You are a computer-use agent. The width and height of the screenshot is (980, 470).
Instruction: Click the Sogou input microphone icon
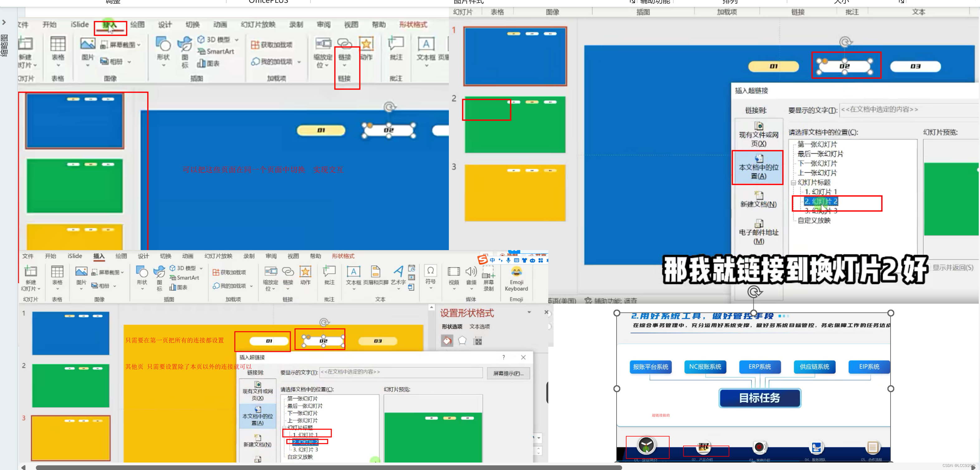click(x=508, y=260)
